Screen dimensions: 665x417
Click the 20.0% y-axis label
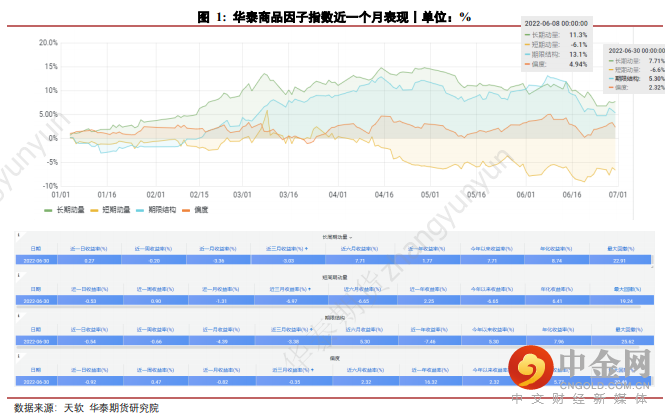coord(48,42)
